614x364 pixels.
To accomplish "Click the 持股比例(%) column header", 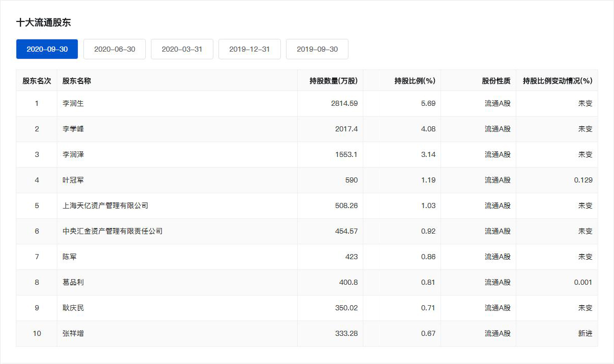I will pyautogui.click(x=414, y=81).
